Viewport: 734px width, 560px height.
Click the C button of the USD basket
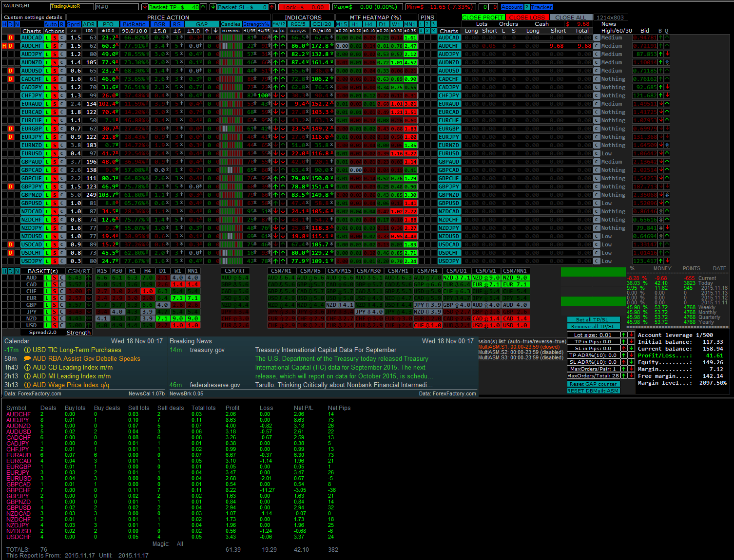coord(62,325)
